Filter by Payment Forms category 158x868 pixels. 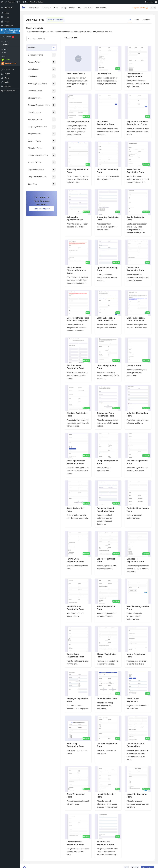tap(42, 62)
